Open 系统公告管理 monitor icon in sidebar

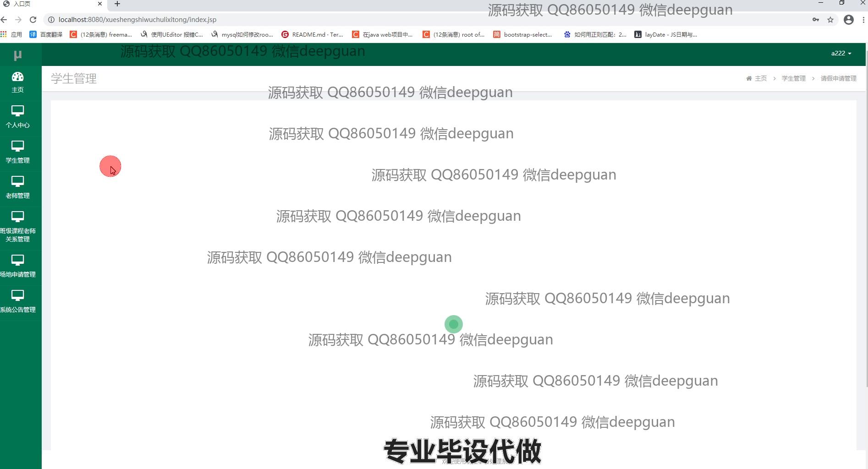coord(17,295)
